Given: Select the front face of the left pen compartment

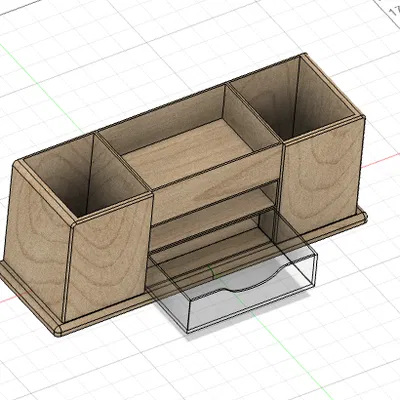Looking at the screenshot, I should (107, 258).
